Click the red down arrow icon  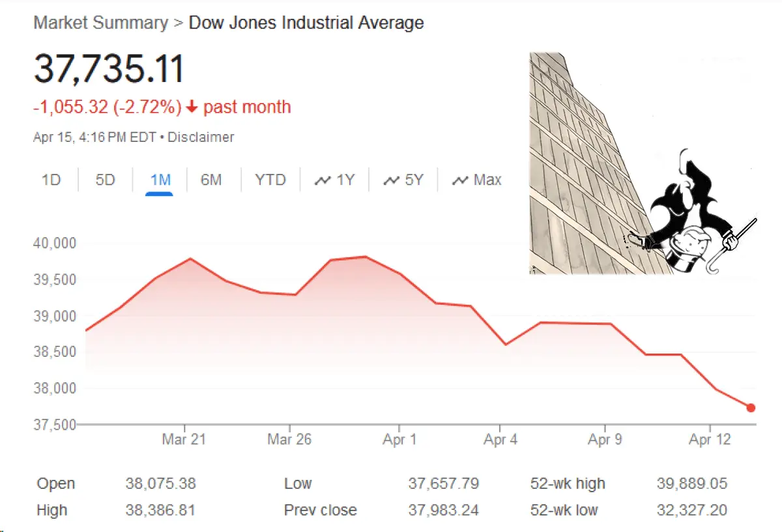click(192, 107)
